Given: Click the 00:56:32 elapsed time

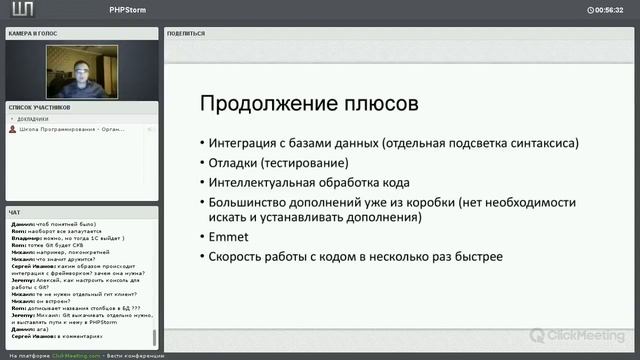Looking at the screenshot, I should (x=609, y=10).
